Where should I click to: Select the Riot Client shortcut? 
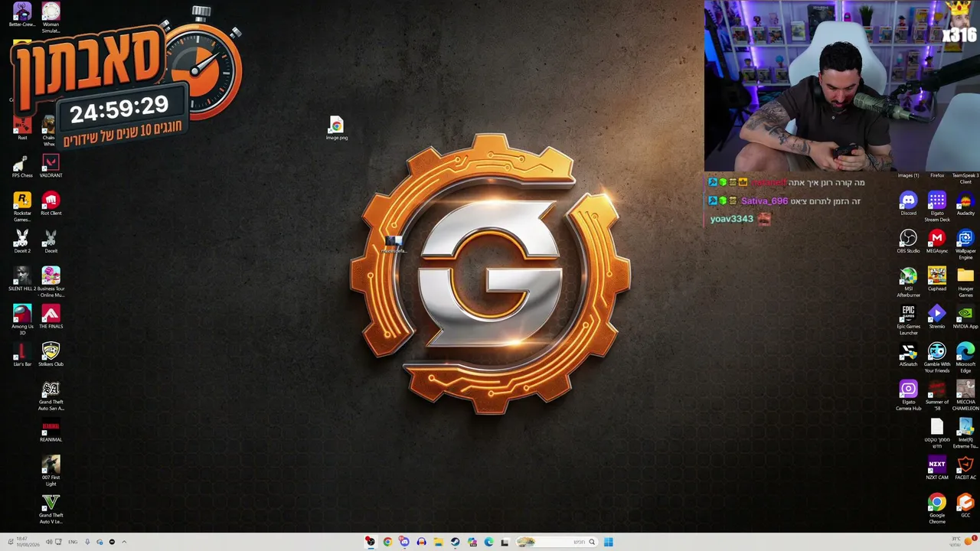(51, 204)
